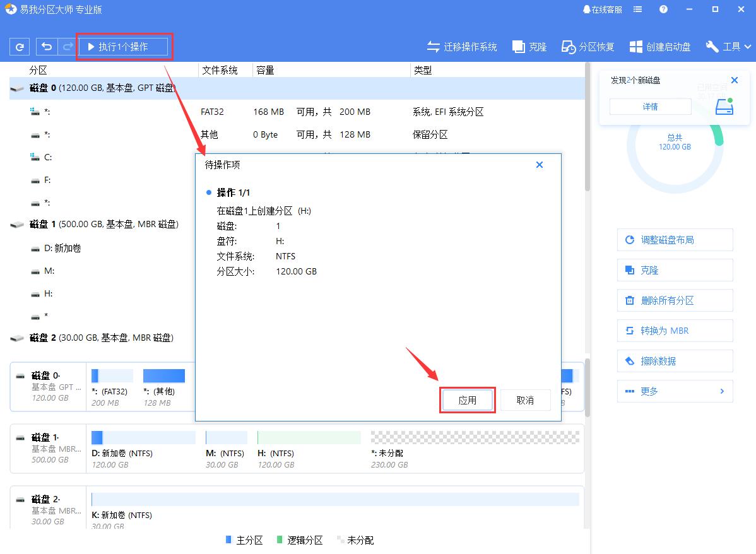Image resolution: width=756 pixels, height=554 pixels.
Task: Select the 克隆 clone toolbar icon
Action: [529, 46]
